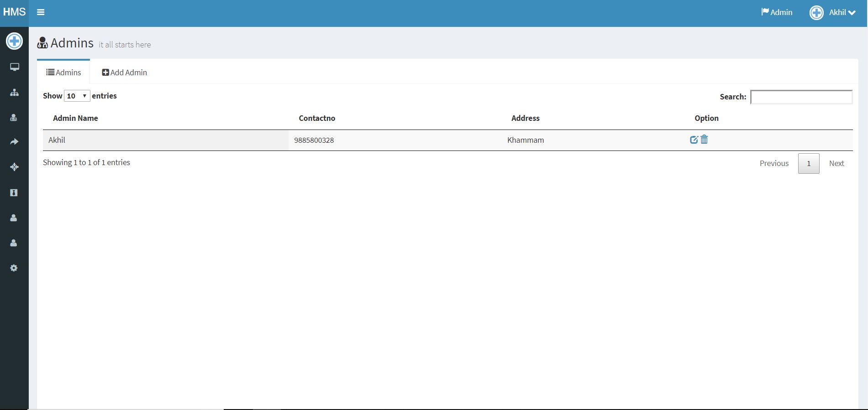Open the dashboard monitor icon in sidebar
The image size is (868, 410).
pyautogui.click(x=14, y=67)
